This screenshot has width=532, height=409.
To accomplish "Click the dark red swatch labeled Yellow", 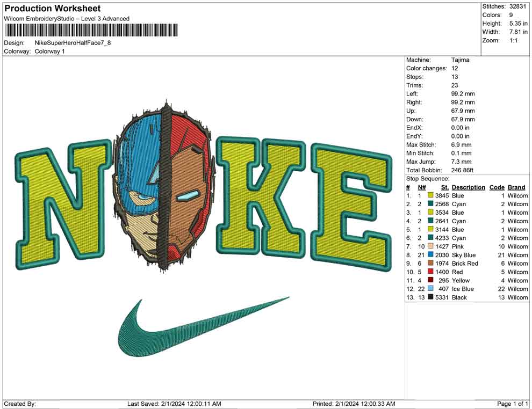I will coord(430,280).
